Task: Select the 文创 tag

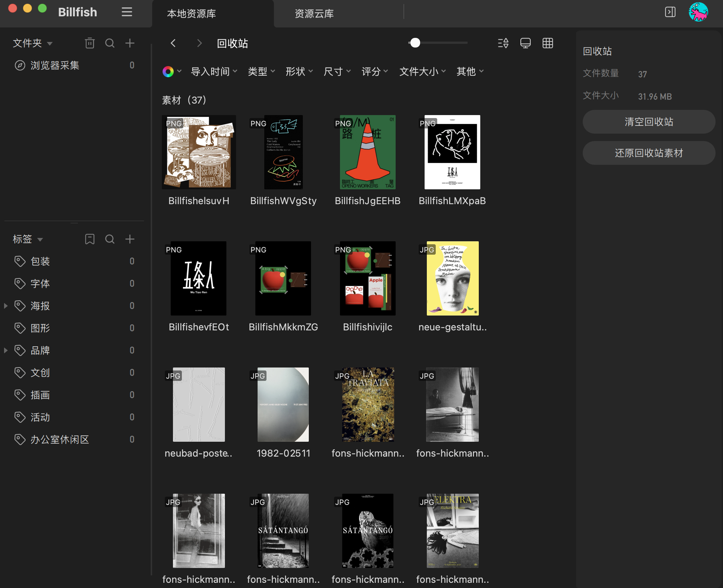Action: click(74, 373)
